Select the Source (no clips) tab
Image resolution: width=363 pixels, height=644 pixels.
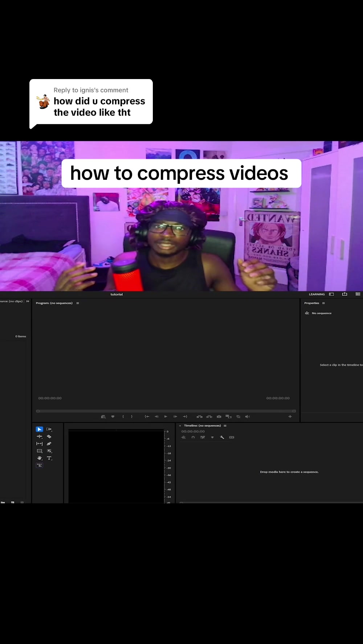click(x=11, y=301)
